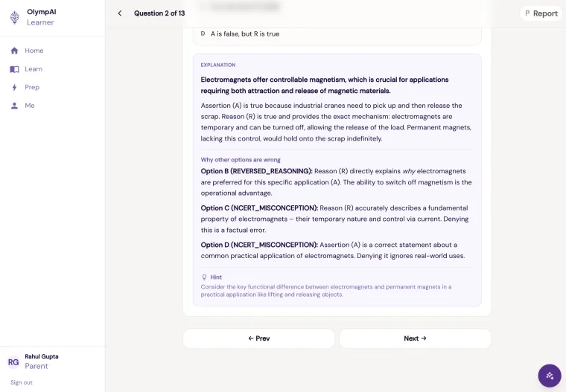Image resolution: width=566 pixels, height=392 pixels.
Task: Open the Learn section
Action: pyautogui.click(x=34, y=69)
